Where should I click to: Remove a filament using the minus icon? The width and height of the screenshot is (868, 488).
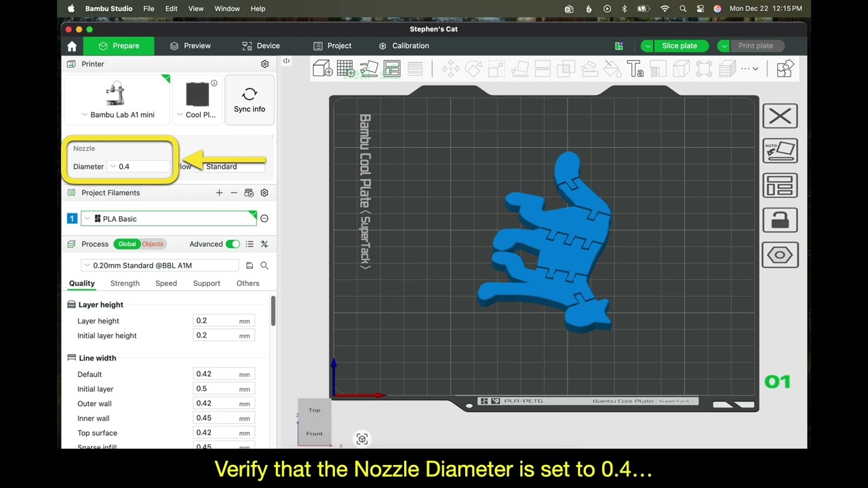point(234,193)
